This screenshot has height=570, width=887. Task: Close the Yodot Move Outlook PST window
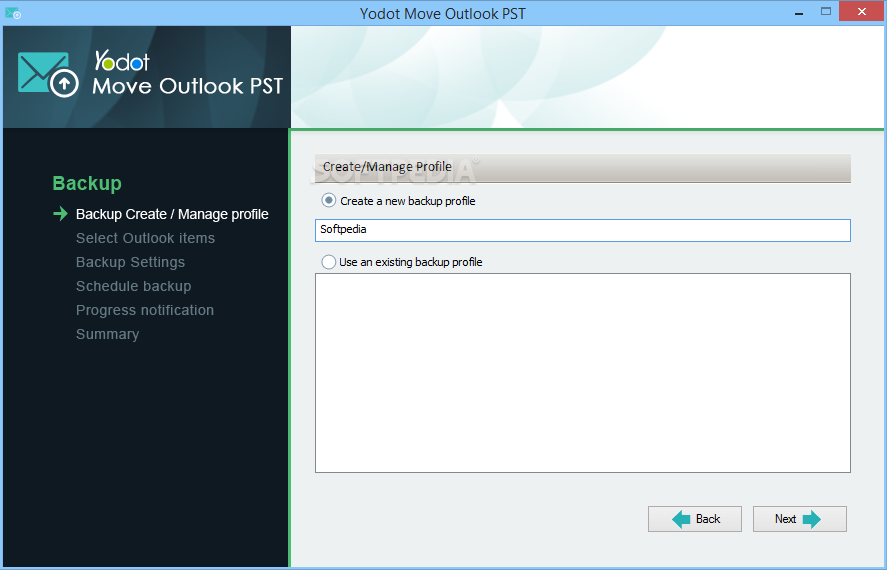pyautogui.click(x=862, y=11)
